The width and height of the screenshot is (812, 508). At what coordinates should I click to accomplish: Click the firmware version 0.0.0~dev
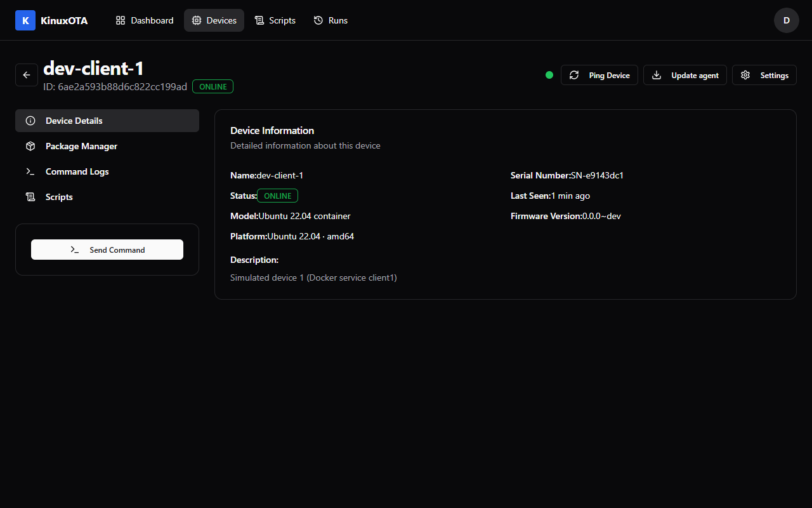point(601,216)
